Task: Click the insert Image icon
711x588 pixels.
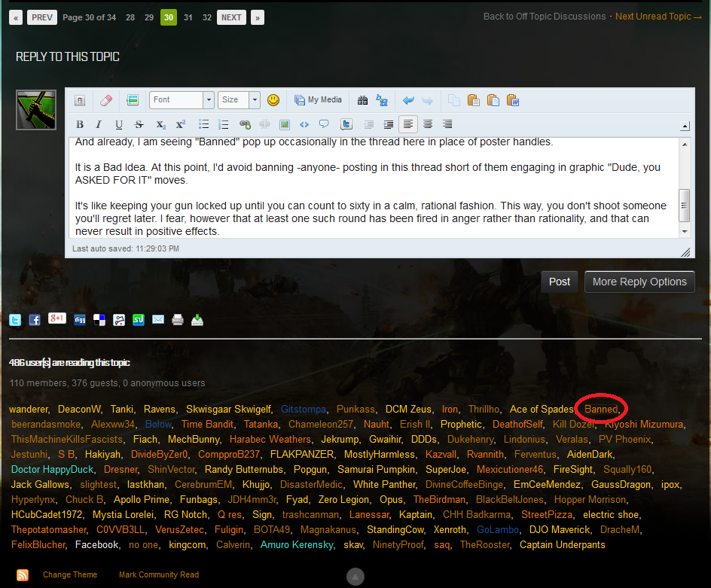Action: pos(284,124)
